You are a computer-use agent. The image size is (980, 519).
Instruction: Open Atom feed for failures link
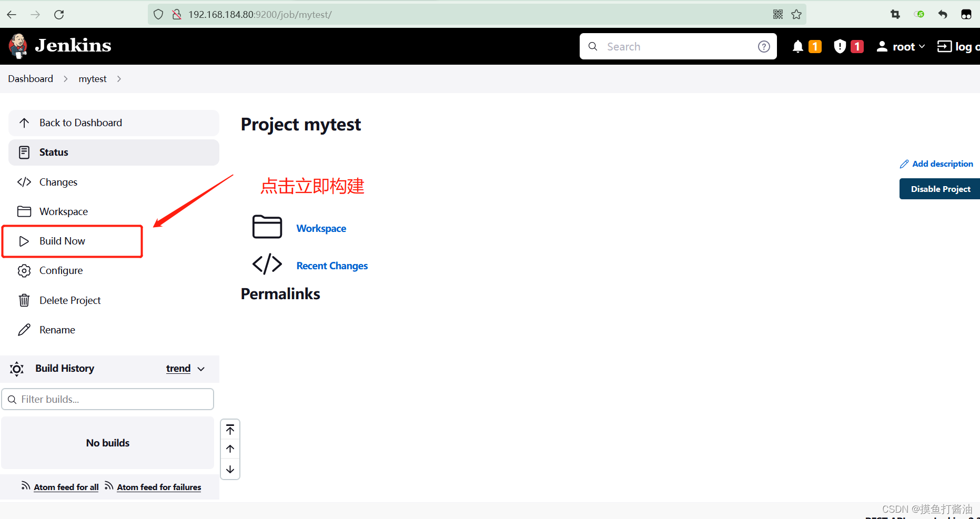pos(159,487)
